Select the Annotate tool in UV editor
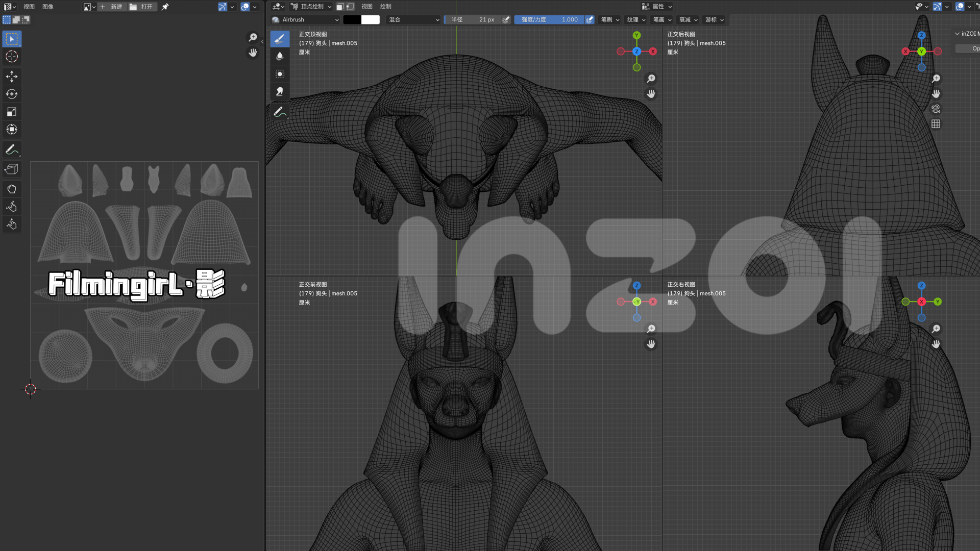Viewport: 980px width, 551px height. [12, 149]
